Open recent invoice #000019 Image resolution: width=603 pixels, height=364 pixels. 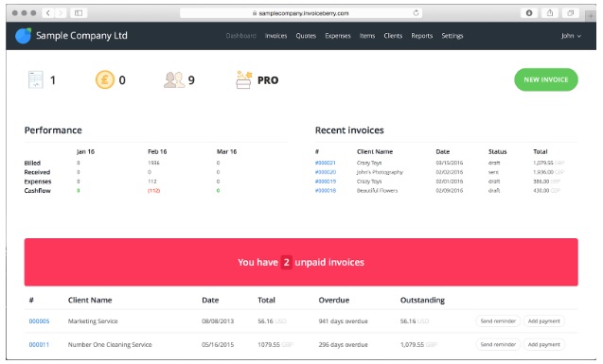tap(325, 182)
